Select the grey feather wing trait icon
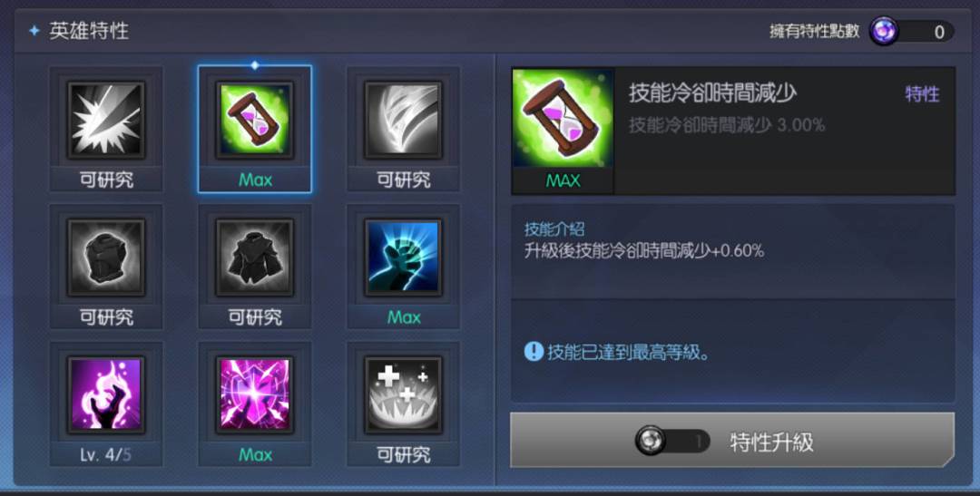The image size is (980, 496). tap(403, 120)
